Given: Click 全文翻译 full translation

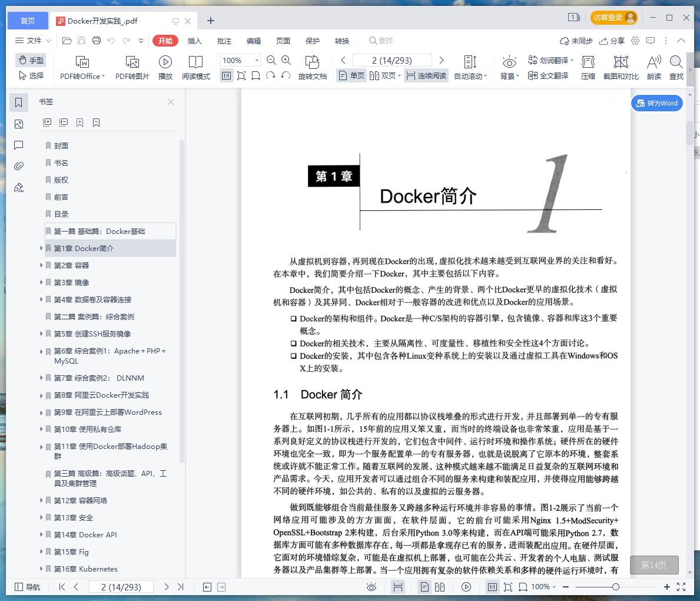Looking at the screenshot, I should click(x=548, y=75).
